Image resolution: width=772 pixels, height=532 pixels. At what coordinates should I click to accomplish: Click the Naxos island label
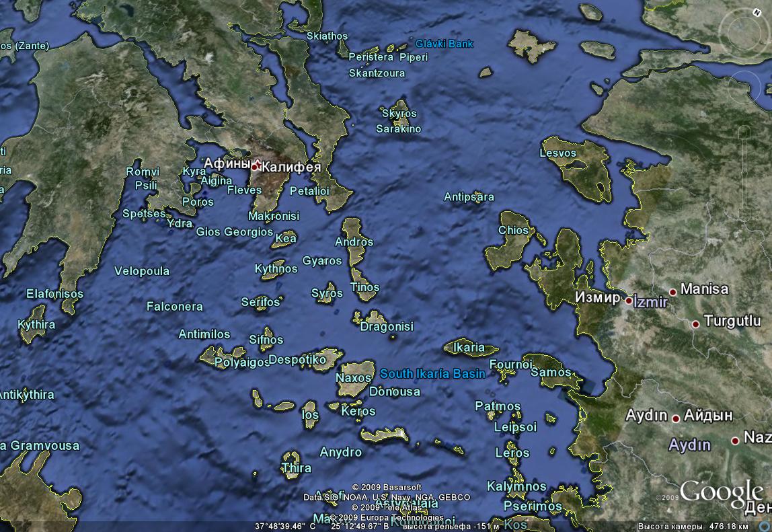(x=354, y=377)
